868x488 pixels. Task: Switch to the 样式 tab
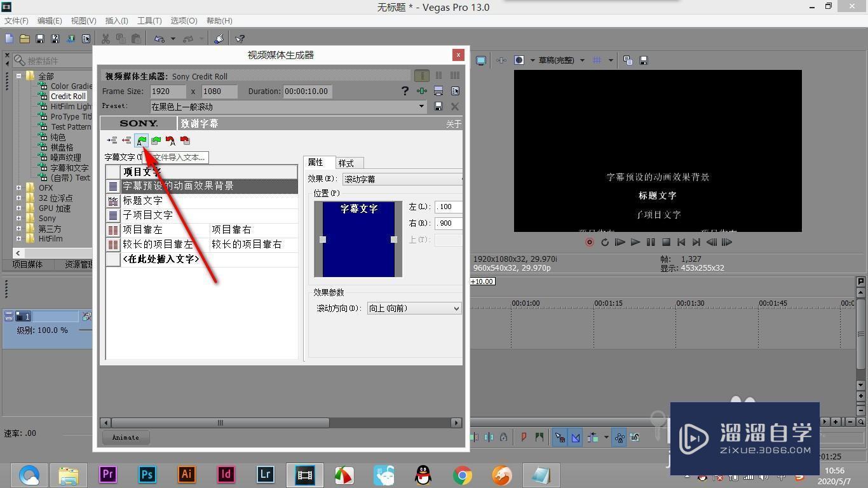coord(346,163)
